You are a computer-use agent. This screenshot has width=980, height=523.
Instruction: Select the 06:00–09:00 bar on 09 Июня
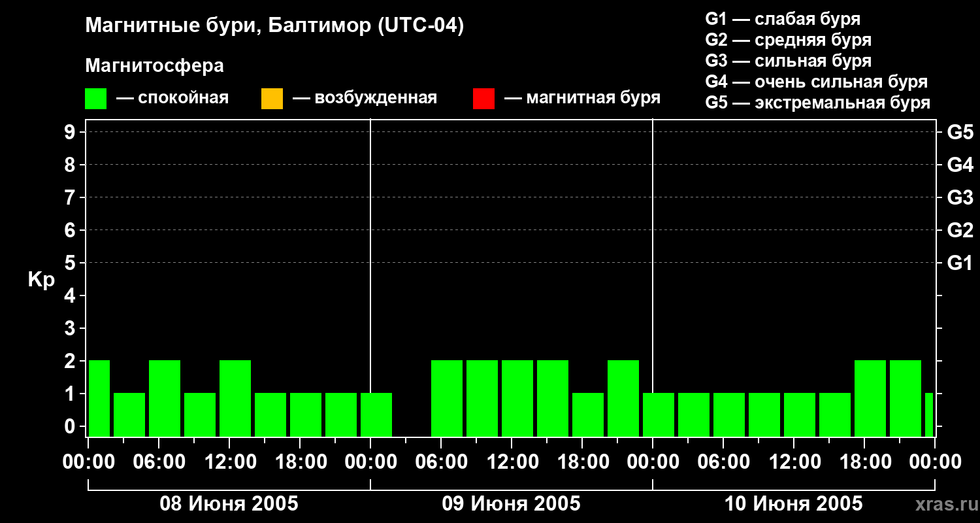(447, 398)
